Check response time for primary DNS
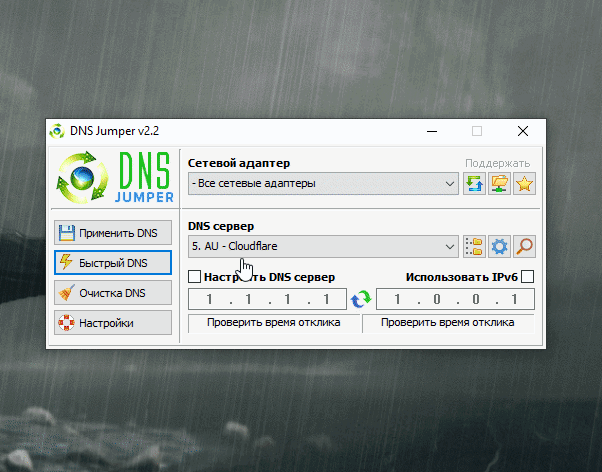 274,323
